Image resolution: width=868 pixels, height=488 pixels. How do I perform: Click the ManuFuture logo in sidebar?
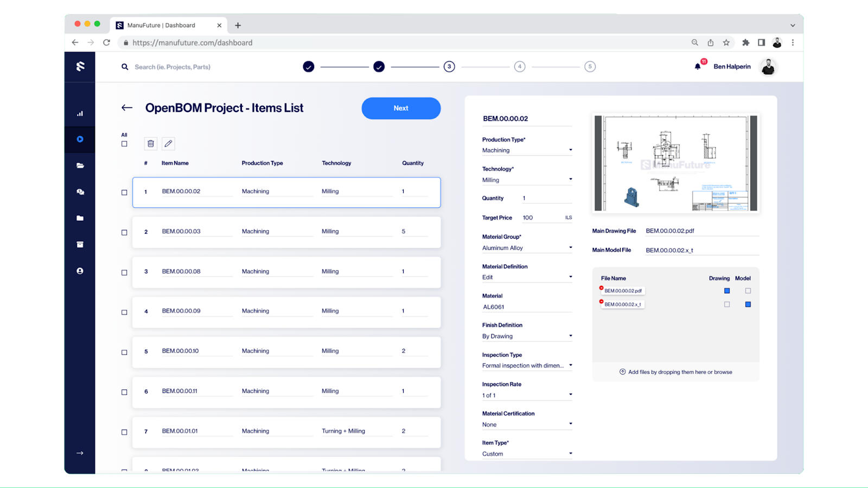click(80, 66)
